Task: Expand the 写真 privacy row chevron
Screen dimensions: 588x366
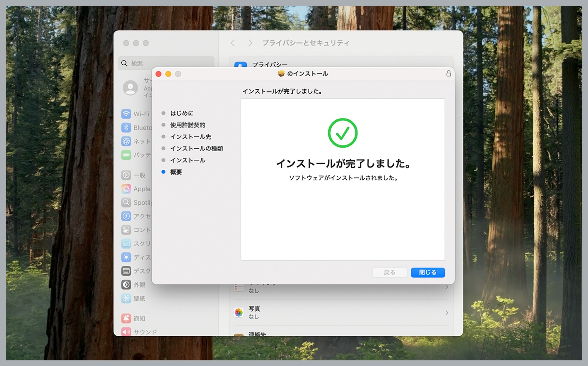Action: point(447,312)
